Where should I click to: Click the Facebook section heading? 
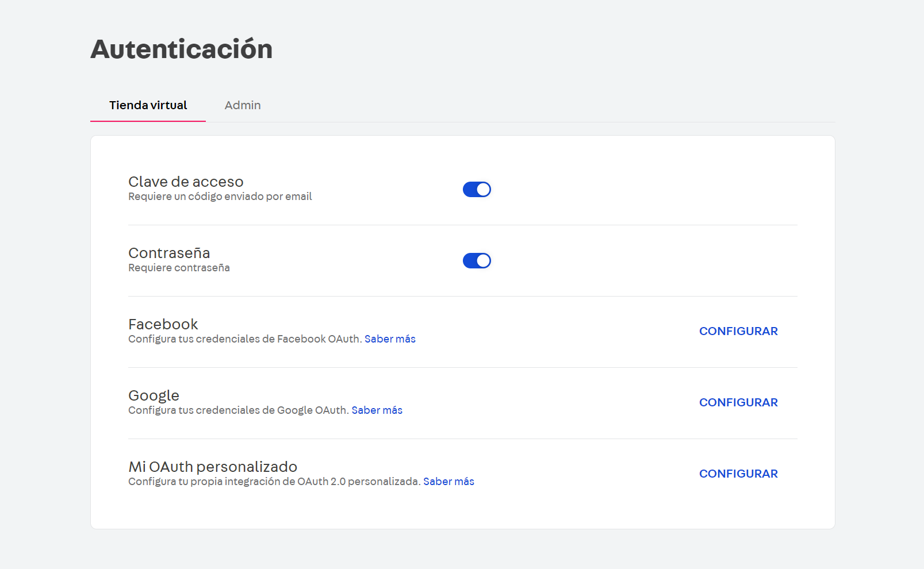point(163,324)
